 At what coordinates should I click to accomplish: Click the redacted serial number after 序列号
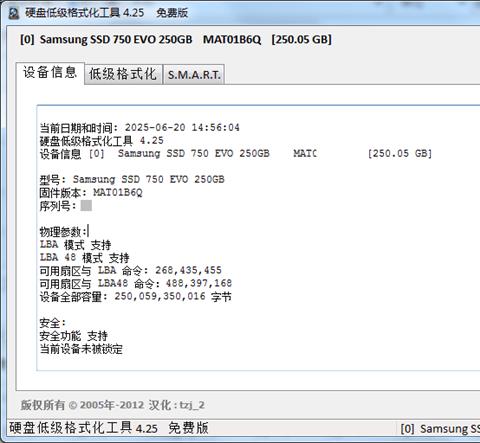pos(86,206)
